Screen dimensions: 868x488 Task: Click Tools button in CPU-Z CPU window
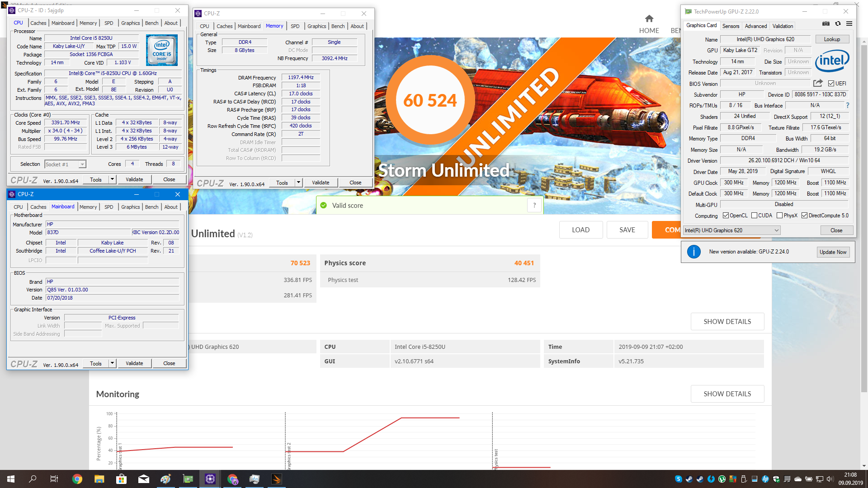(96, 179)
